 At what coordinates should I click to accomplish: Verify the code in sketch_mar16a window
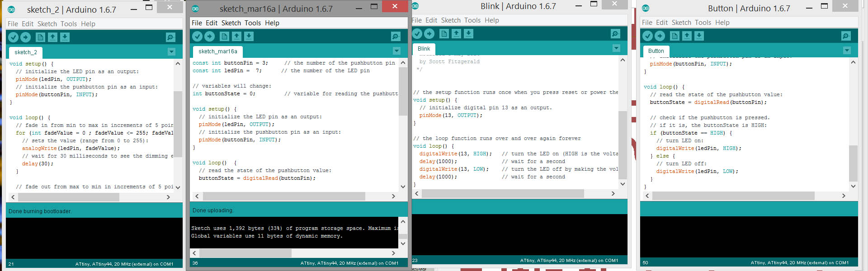pos(198,36)
